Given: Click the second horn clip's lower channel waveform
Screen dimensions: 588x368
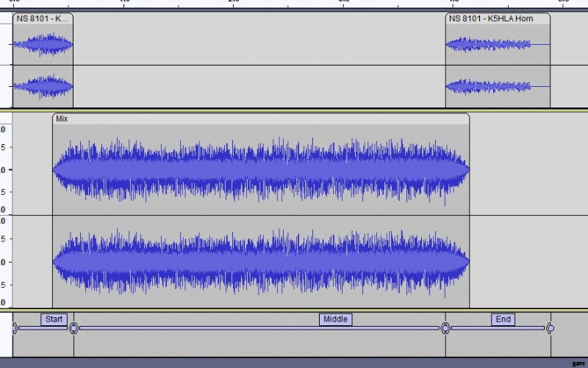Looking at the screenshot, I should click(489, 86).
